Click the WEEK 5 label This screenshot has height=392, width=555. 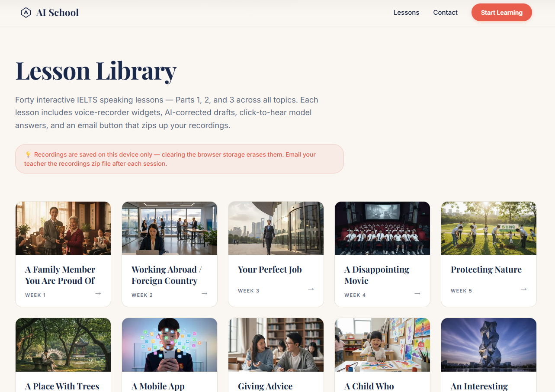point(462,291)
